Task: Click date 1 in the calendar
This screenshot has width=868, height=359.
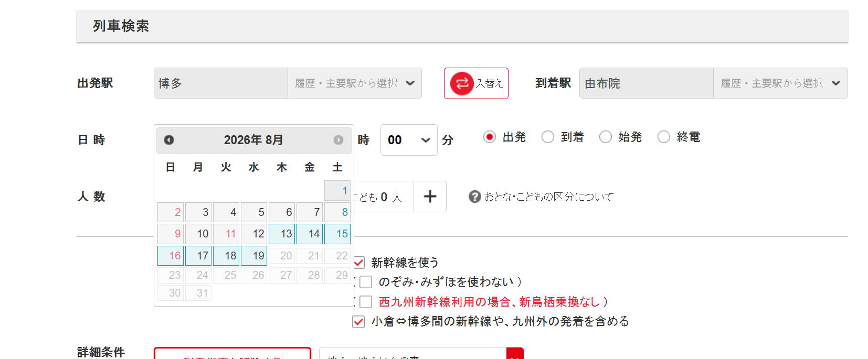Action: pyautogui.click(x=337, y=191)
